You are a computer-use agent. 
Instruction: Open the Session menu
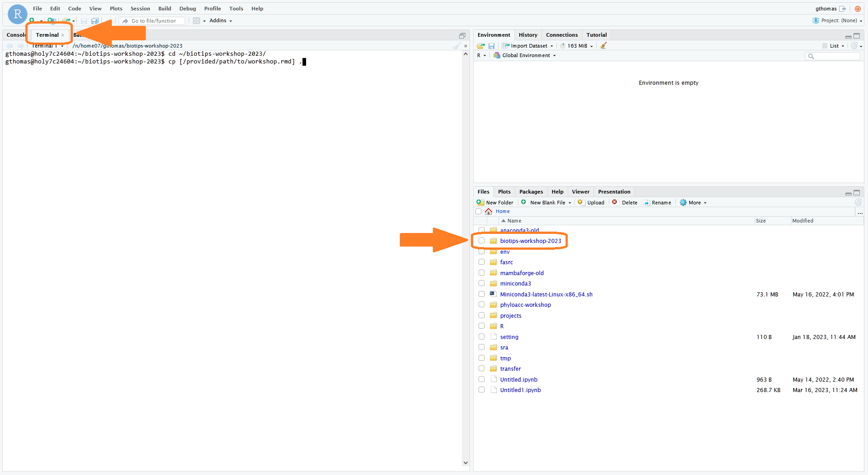pos(140,8)
